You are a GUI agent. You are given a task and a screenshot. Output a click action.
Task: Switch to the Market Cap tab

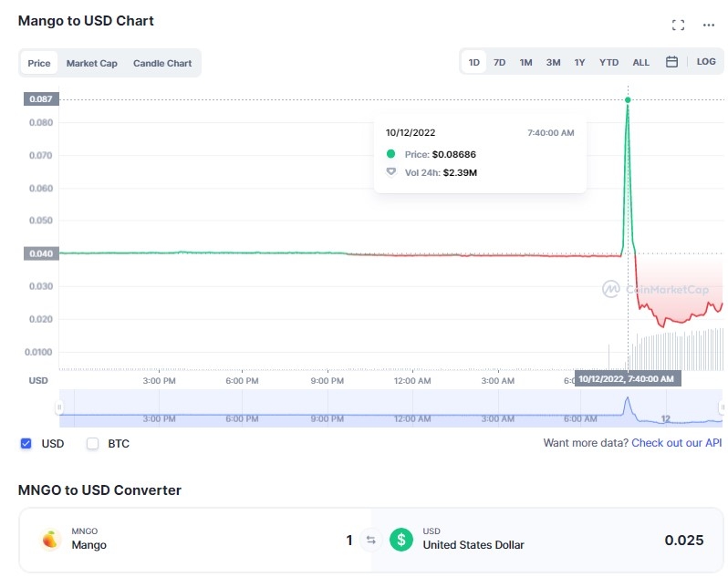tap(91, 63)
